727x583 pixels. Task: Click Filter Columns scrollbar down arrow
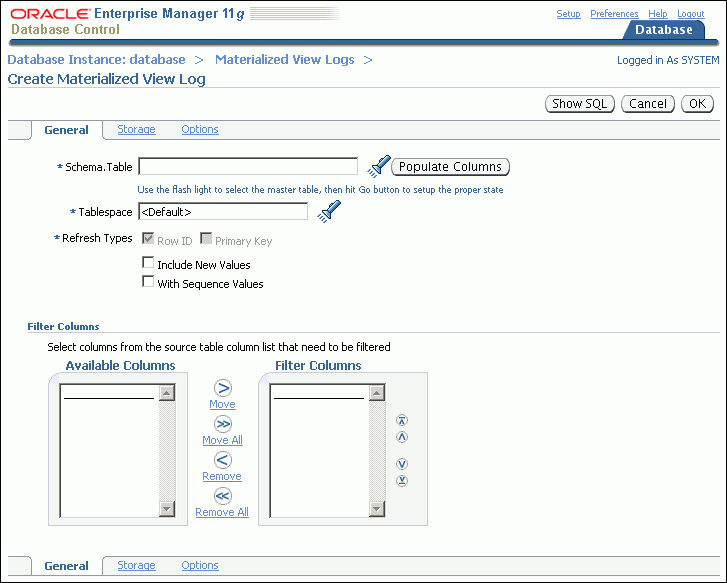pos(377,509)
